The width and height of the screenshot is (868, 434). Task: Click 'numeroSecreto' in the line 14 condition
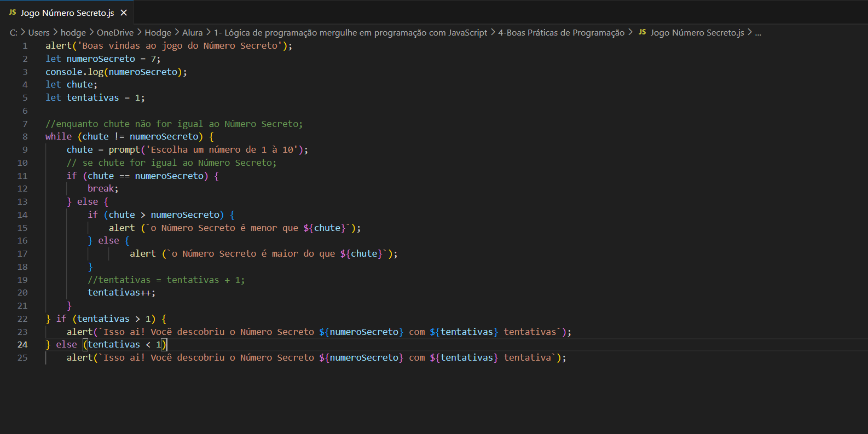point(185,215)
